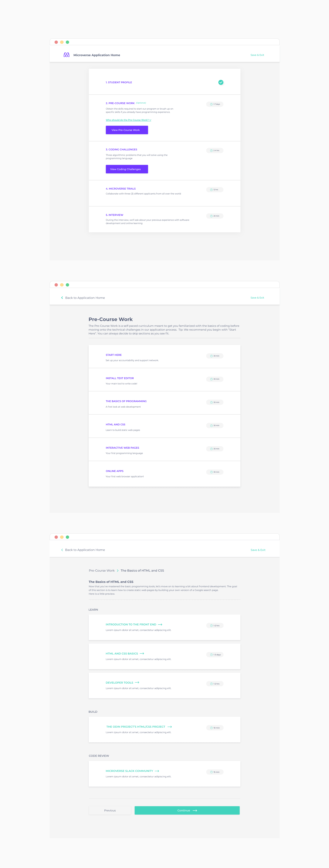Screen dimensions: 329x868
Task: Click clock icon in BASICS OF PROGRAMMING row
Action: tap(211, 402)
